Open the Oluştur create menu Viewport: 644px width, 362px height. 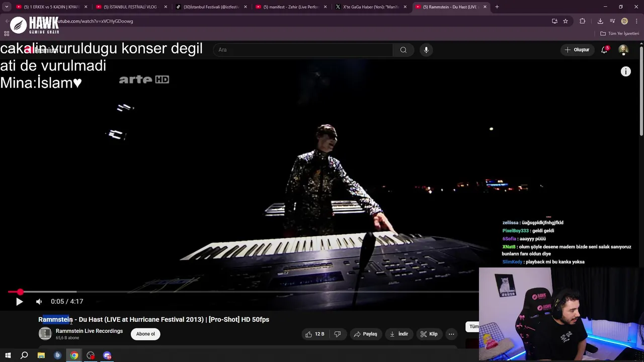coord(577,50)
